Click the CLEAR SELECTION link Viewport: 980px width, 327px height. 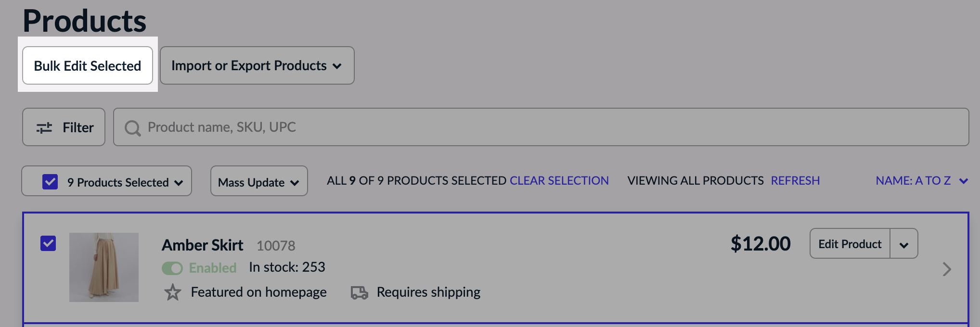[x=559, y=180]
